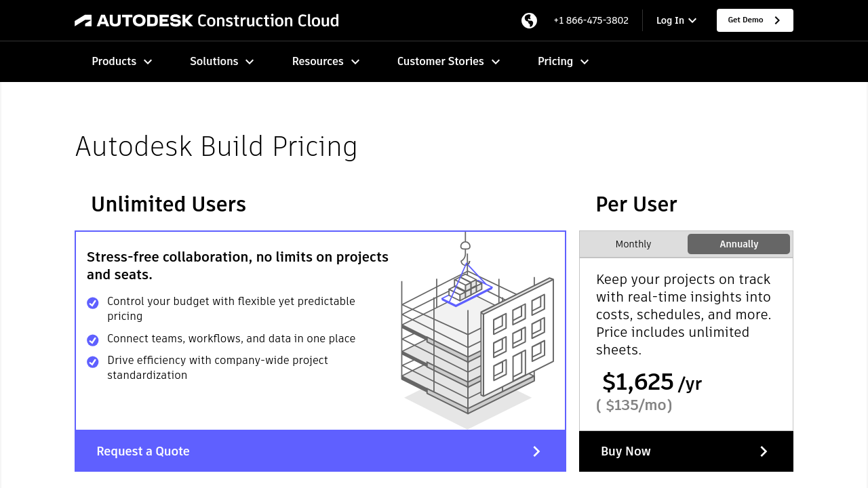
Task: Open the Pricing navigation menu
Action: (x=563, y=62)
